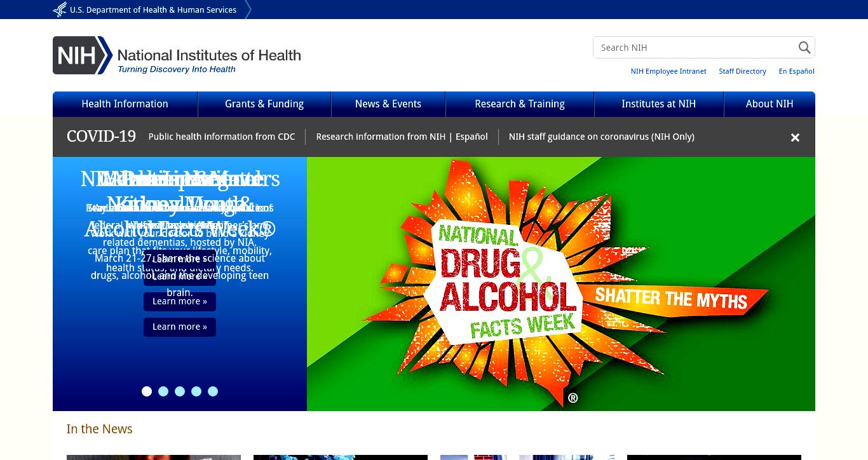The image size is (868, 460).
Task: Open NIH staff guidance on coronavirus link
Action: click(x=602, y=137)
